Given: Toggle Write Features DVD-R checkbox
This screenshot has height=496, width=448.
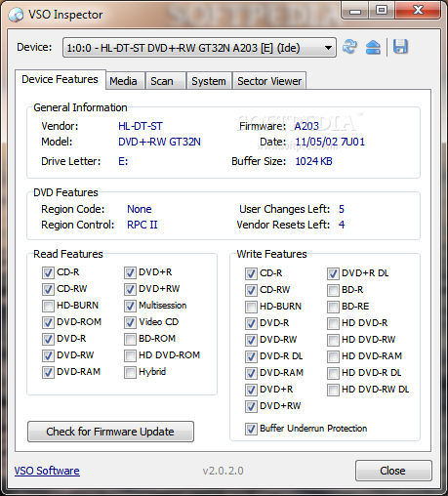Looking at the screenshot, I should (x=251, y=323).
